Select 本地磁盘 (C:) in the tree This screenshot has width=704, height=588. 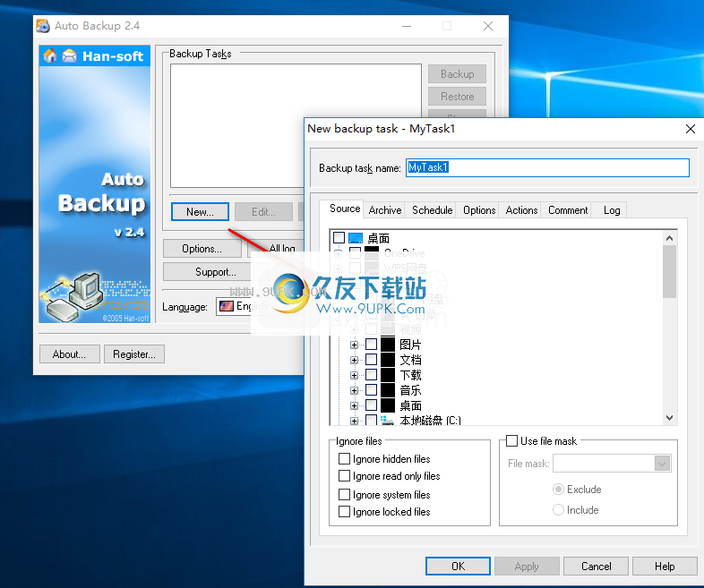pyautogui.click(x=430, y=421)
